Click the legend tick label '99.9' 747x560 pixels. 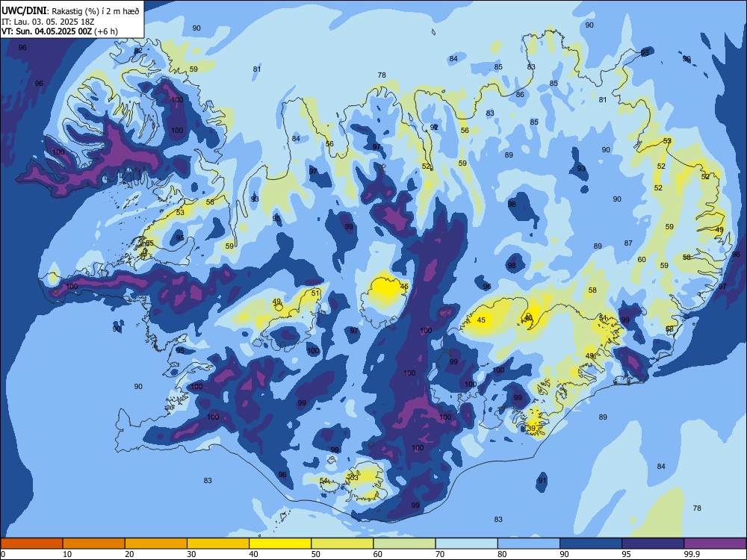pos(692,554)
